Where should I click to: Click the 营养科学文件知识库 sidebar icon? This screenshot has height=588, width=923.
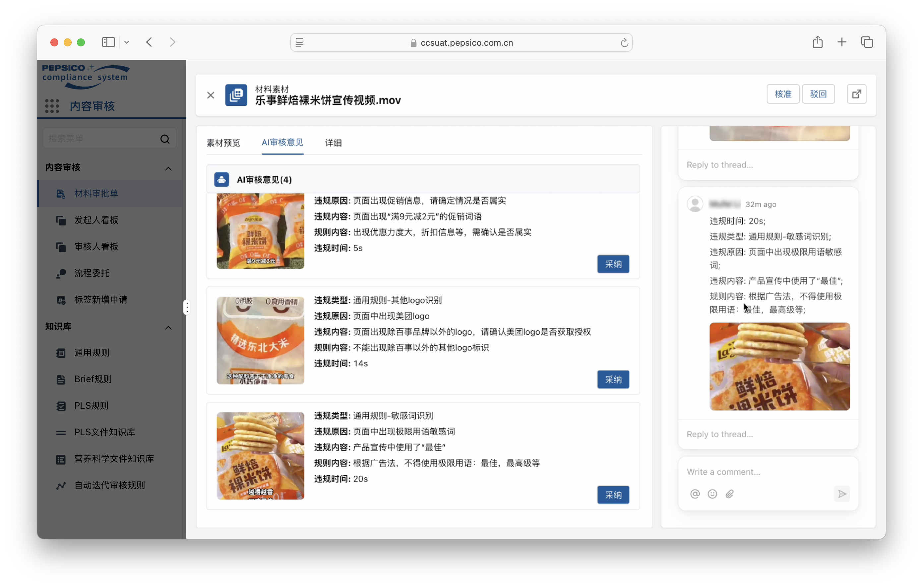61,459
